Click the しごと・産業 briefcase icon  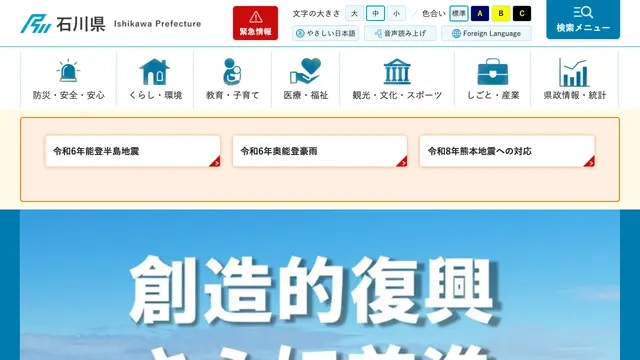point(493,71)
